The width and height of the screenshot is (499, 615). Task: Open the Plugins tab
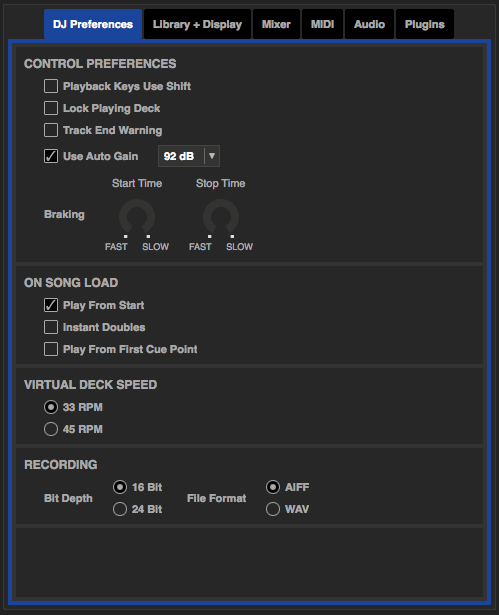pyautogui.click(x=425, y=24)
